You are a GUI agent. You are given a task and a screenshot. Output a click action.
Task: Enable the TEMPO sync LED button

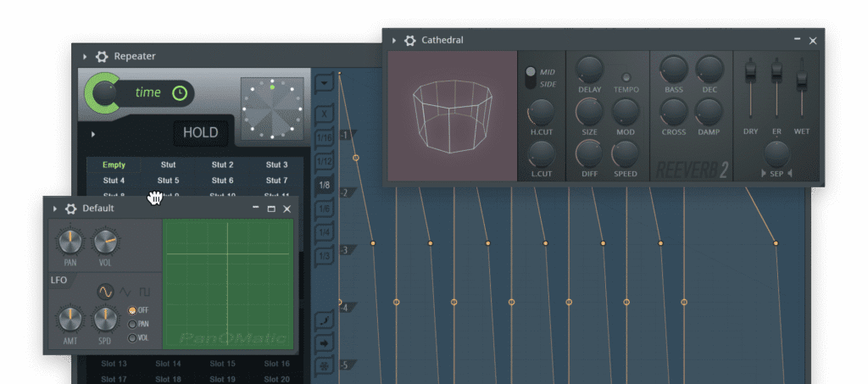[626, 77]
